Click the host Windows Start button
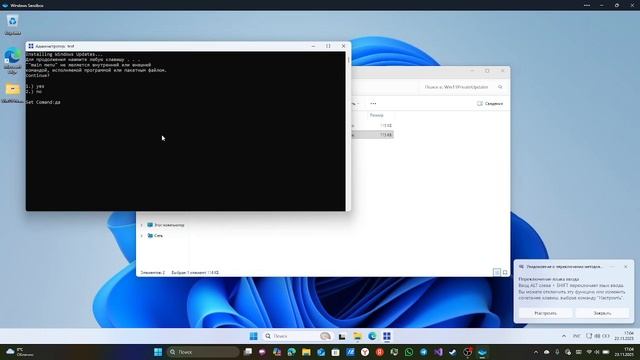 tap(158, 352)
